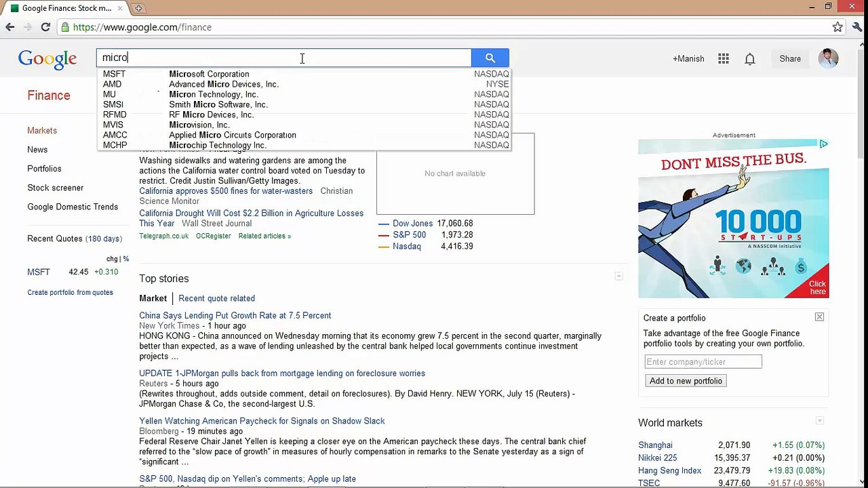Viewport: 868px width, 488px height.
Task: Open the Hang Seng Index link
Action: [x=669, y=470]
